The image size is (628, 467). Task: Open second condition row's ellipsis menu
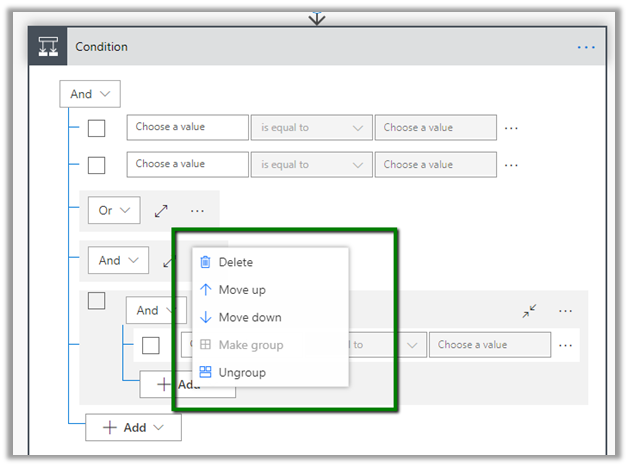[x=512, y=165]
